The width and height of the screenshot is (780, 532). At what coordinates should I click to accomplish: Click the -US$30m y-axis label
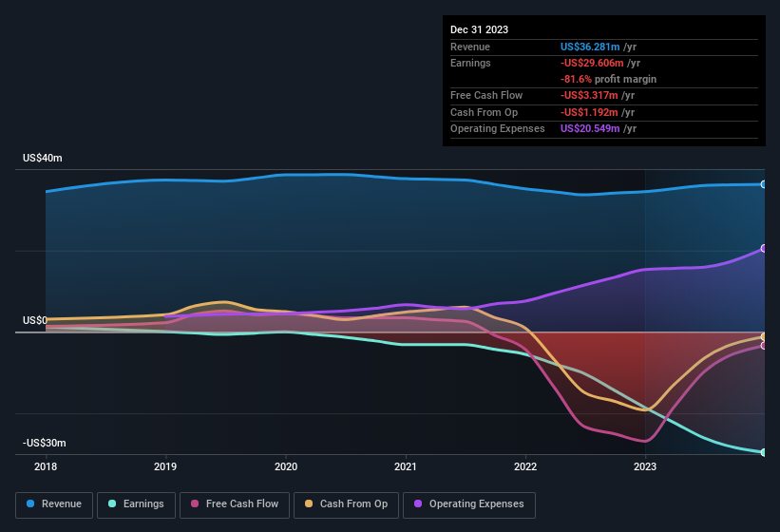pos(45,443)
